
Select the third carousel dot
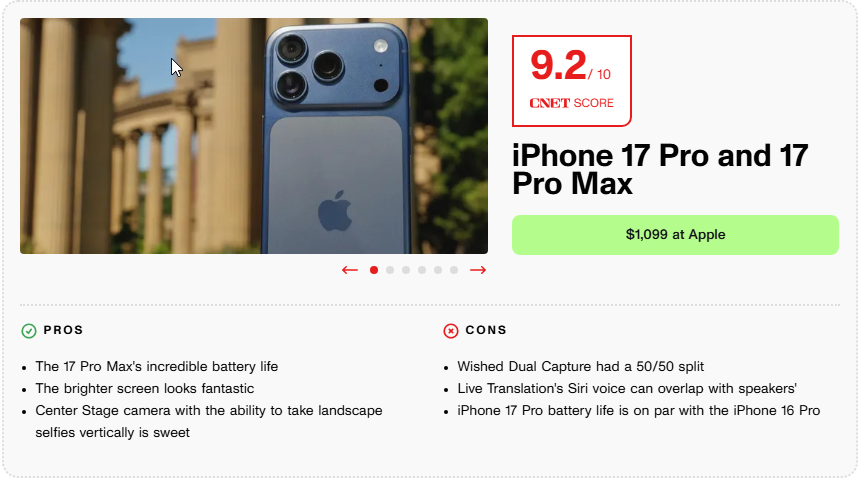[x=406, y=270]
